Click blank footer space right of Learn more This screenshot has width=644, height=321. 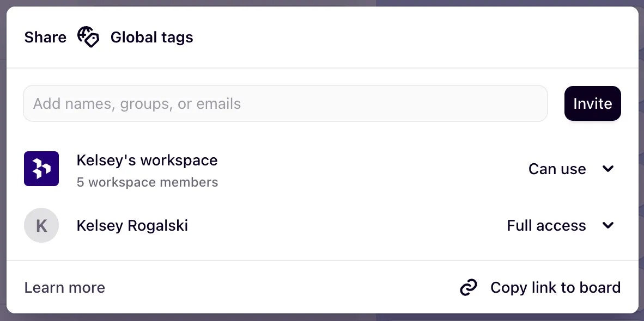[272, 287]
